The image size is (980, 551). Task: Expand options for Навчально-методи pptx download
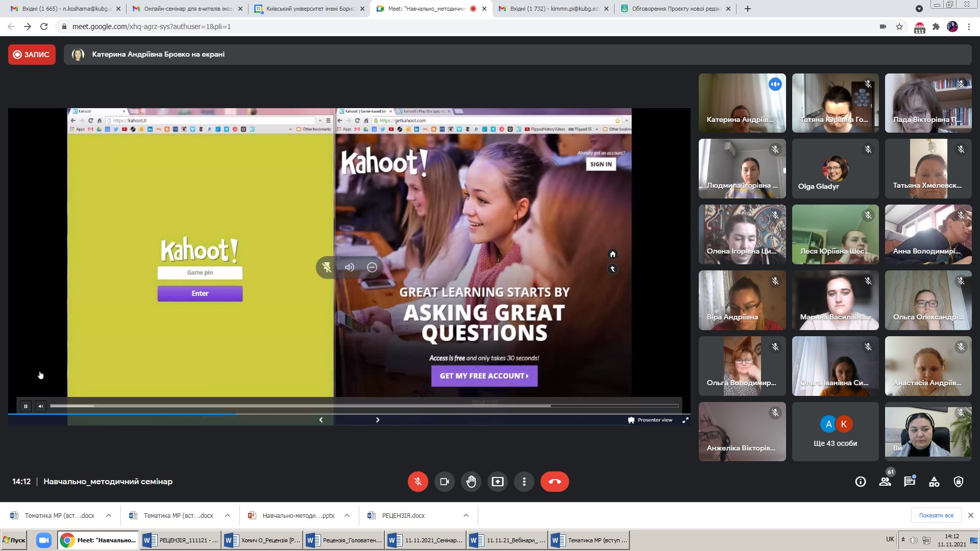coord(347,516)
